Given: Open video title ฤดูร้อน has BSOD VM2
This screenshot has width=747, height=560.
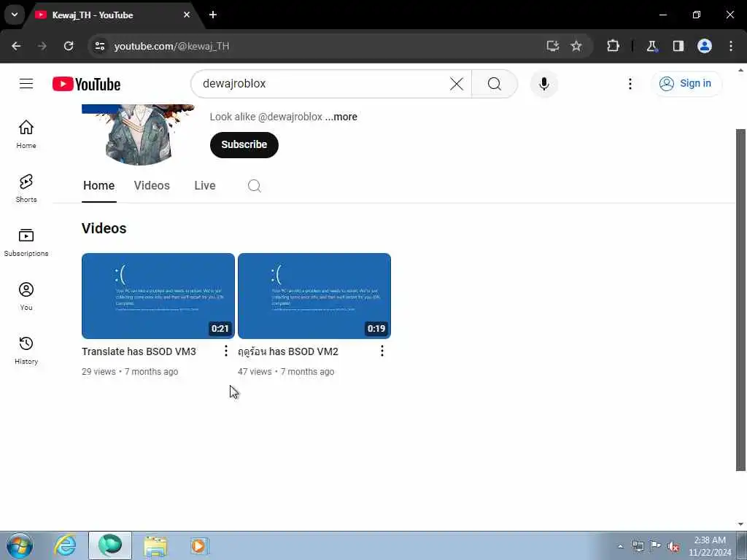Looking at the screenshot, I should pos(288,351).
